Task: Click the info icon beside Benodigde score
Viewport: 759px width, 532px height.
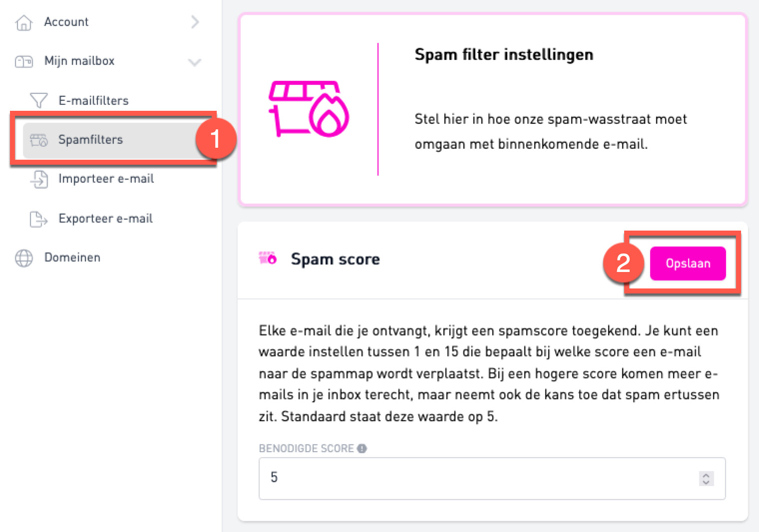Action: (362, 448)
